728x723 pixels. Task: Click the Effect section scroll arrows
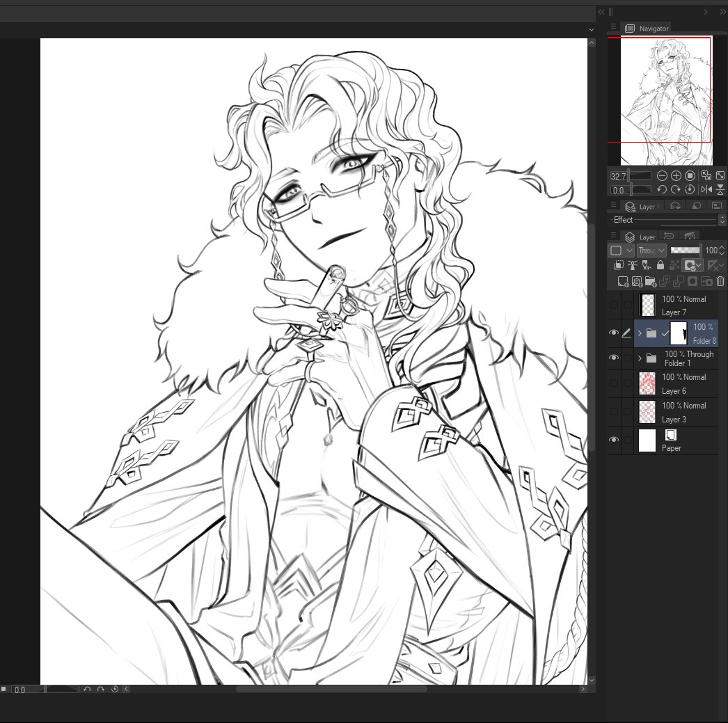click(722, 219)
